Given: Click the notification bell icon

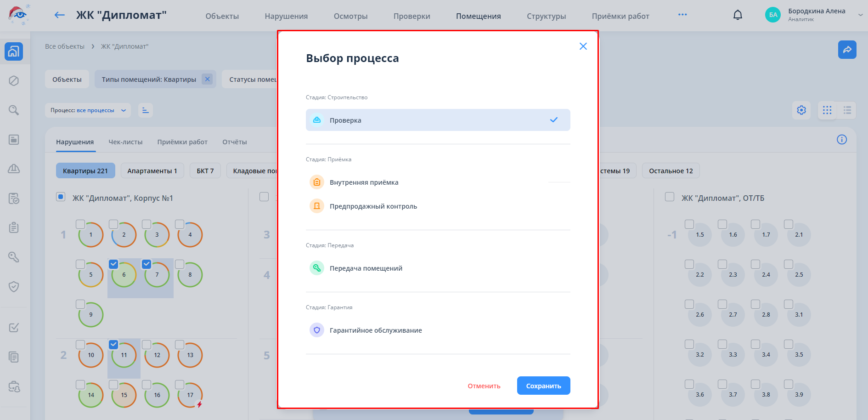Looking at the screenshot, I should pos(738,15).
